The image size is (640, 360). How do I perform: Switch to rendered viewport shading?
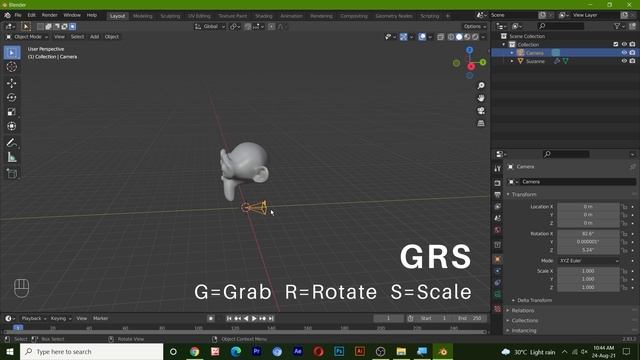pyautogui.click(x=476, y=37)
